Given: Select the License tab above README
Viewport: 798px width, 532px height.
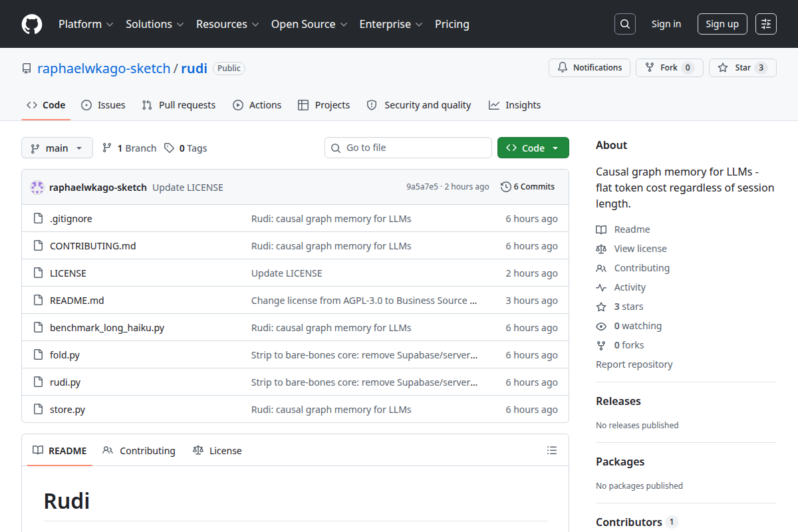Looking at the screenshot, I should tap(217, 450).
